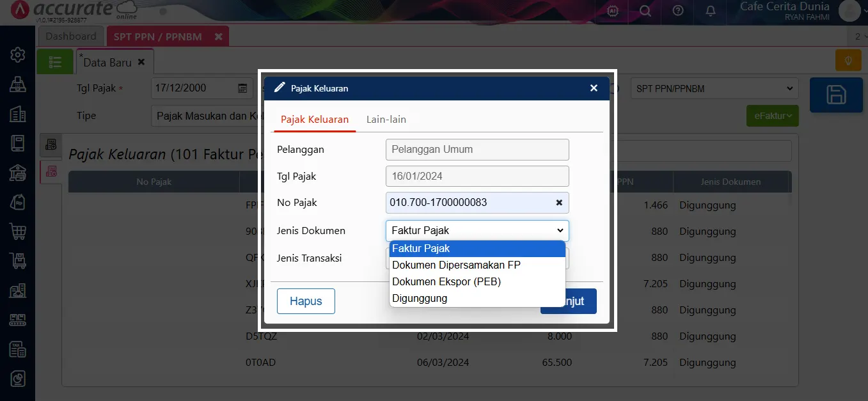Select the Dashboard tab
Screen dimensions: 868x401
[x=71, y=36]
